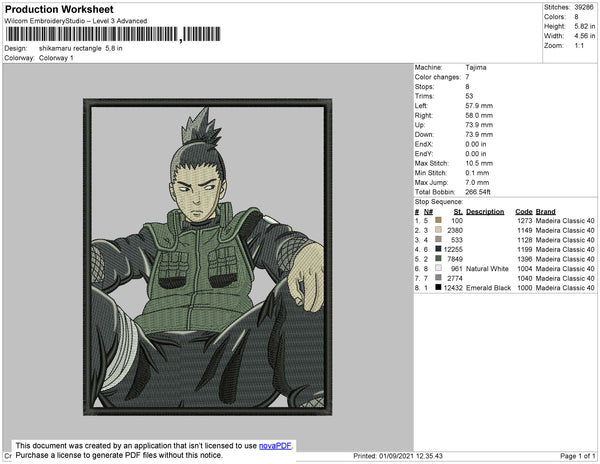Click the Min Stitch value 0.1 mm

pyautogui.click(x=477, y=173)
